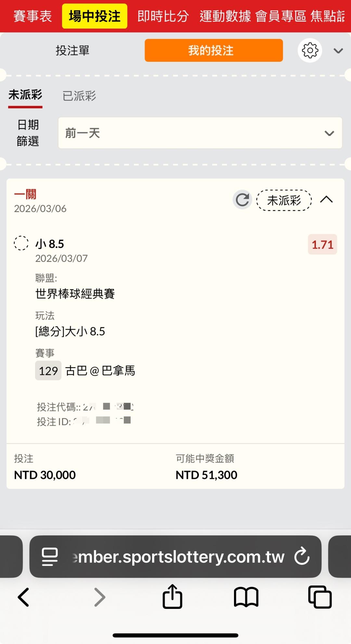Viewport: 351px width, 644px height.
Task: Tap the orange 我的投注 button
Action: pos(214,50)
